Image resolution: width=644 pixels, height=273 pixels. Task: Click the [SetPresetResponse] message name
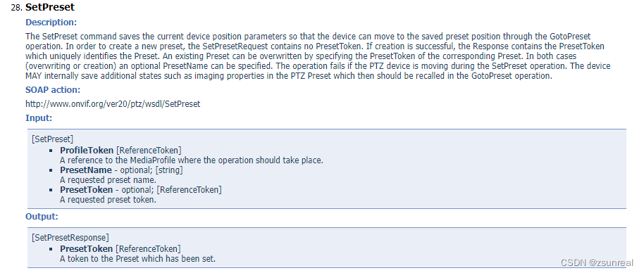click(x=70, y=237)
